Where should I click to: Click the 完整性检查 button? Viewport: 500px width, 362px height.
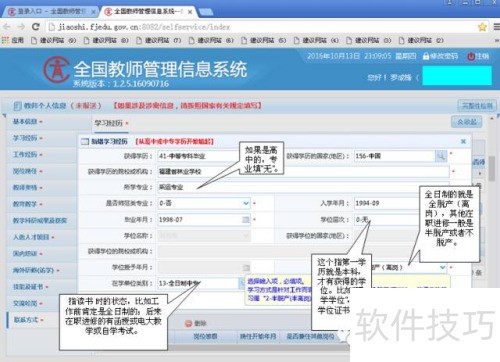(x=477, y=106)
